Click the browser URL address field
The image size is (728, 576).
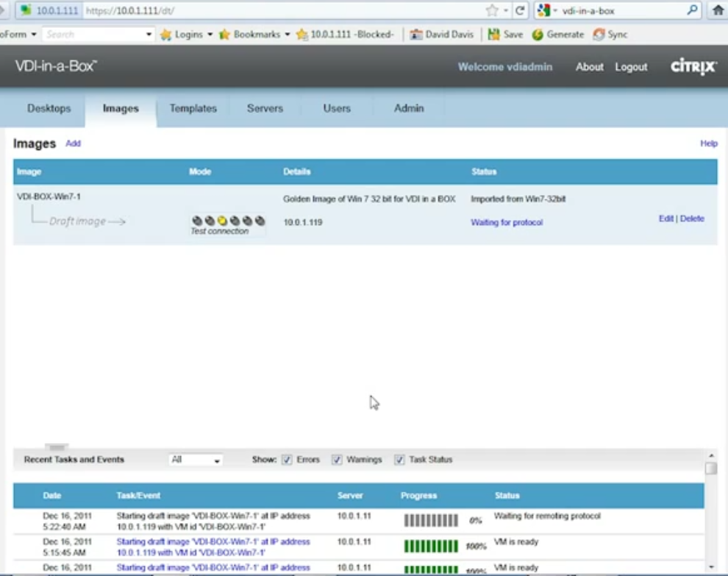point(283,10)
